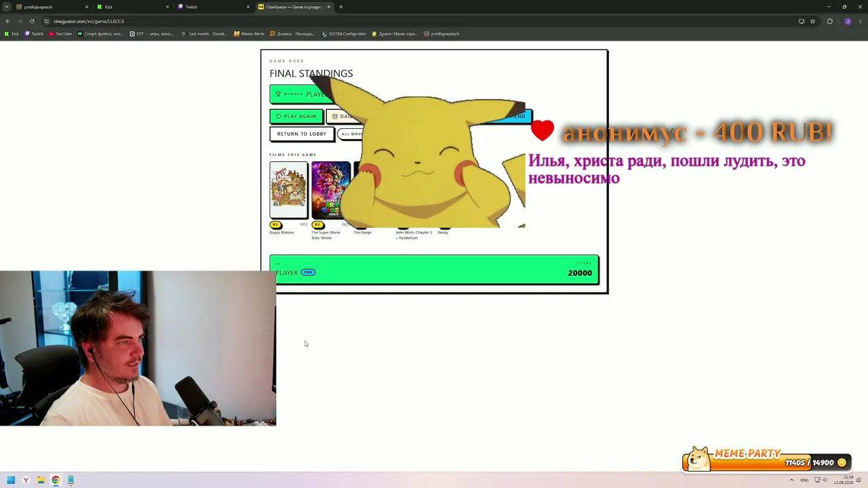Viewport: 868px width, 488px height.
Task: Switch to the Kick browser tab
Action: 132,7
